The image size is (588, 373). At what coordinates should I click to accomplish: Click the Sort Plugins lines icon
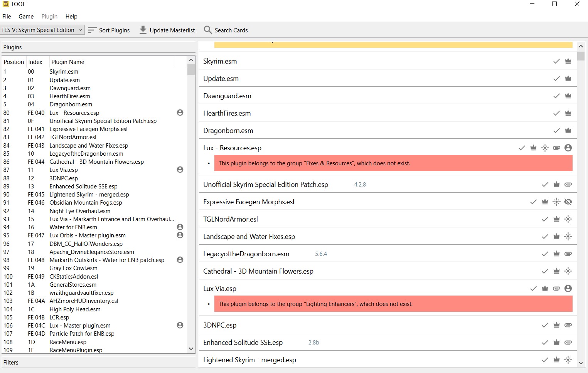[x=91, y=30]
